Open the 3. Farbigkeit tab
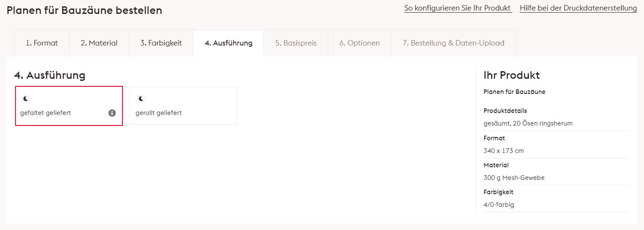Screen dimensions: 644x230 (161, 43)
